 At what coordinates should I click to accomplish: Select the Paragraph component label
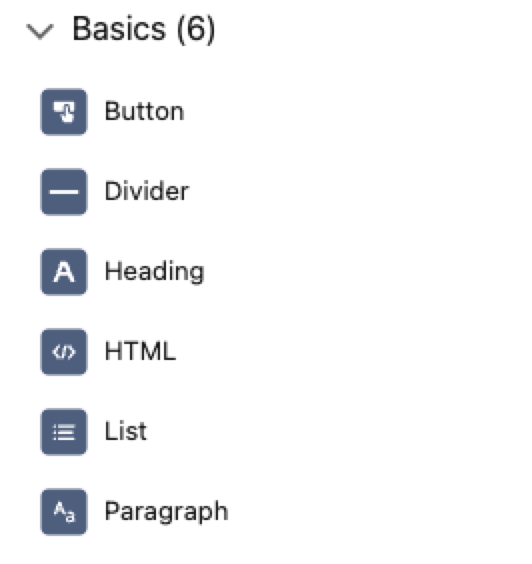click(166, 512)
